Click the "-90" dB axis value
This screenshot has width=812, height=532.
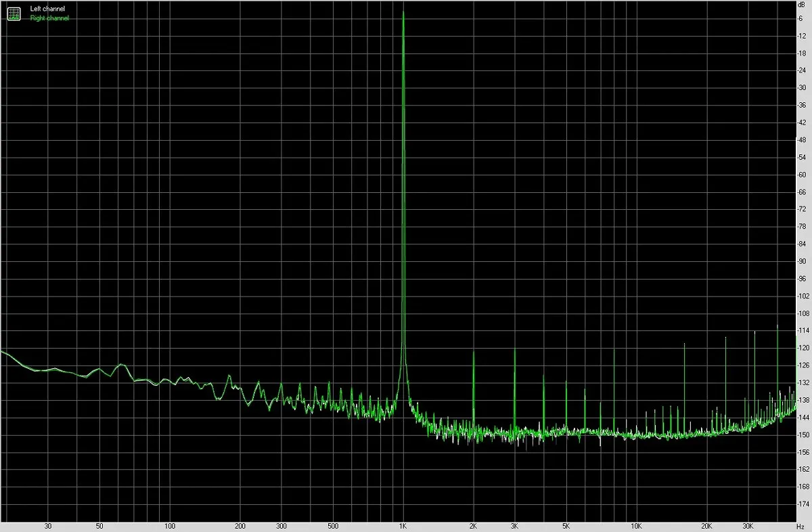pyautogui.click(x=801, y=261)
